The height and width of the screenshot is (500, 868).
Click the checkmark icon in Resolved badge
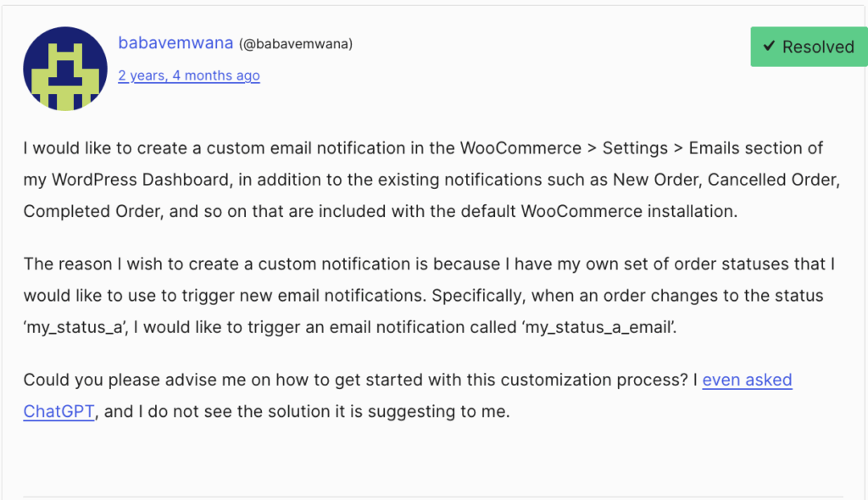click(769, 47)
